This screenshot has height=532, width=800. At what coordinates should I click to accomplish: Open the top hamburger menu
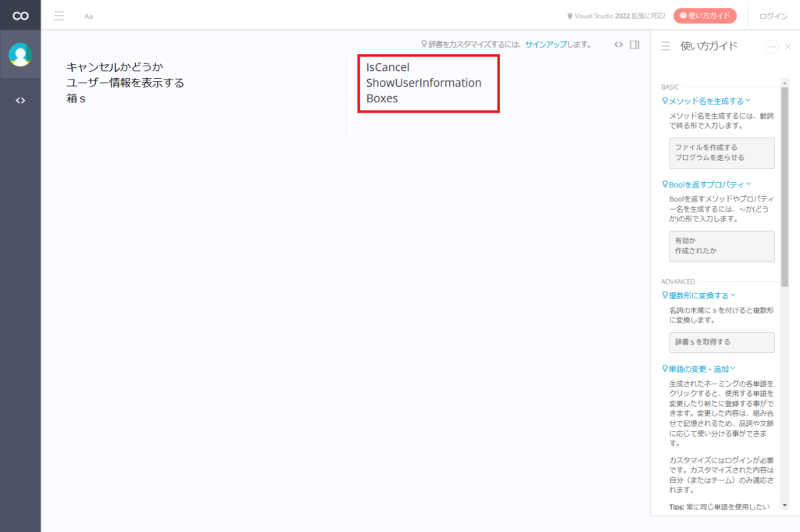click(59, 16)
